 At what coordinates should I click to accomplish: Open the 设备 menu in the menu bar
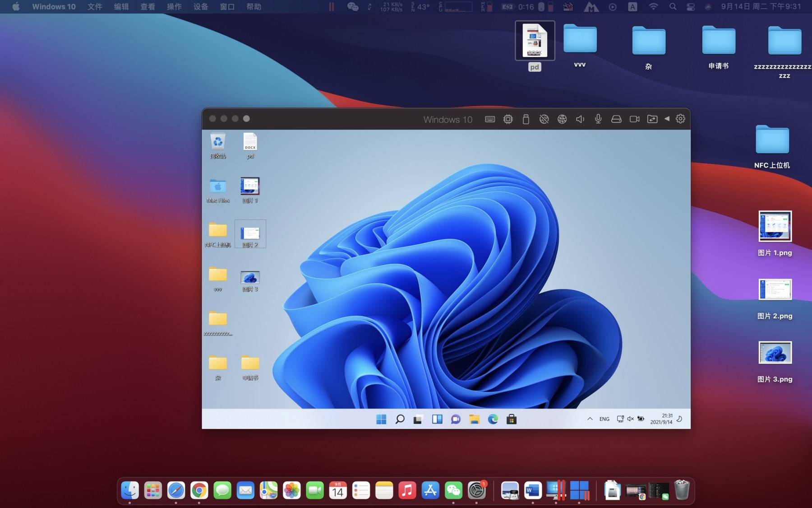(200, 7)
